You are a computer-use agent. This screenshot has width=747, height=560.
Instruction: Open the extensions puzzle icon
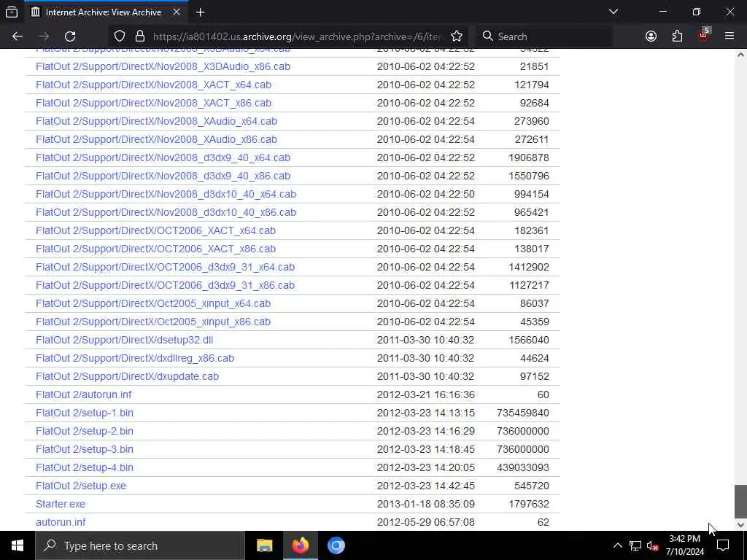677,36
